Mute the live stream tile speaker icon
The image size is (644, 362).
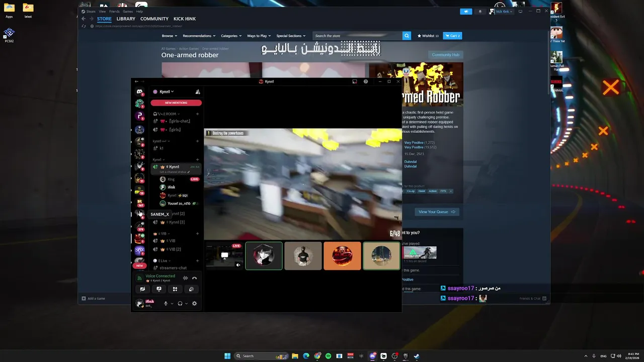coord(238,265)
